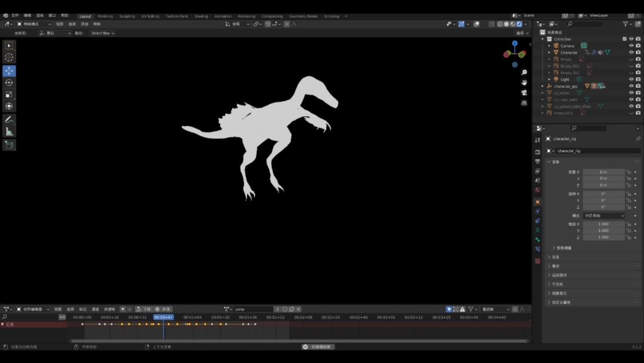Hide the Camera object with its eye icon

click(x=631, y=46)
